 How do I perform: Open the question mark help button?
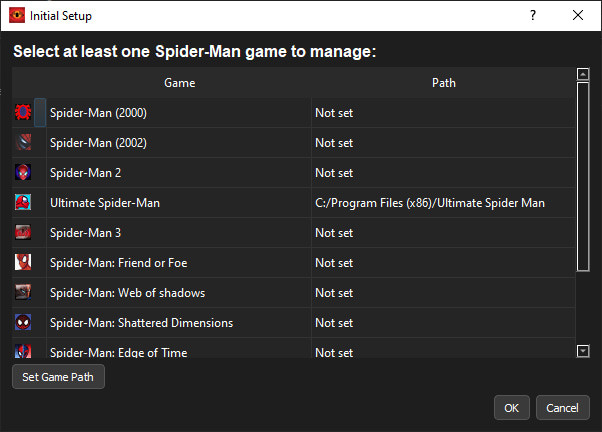[x=532, y=15]
